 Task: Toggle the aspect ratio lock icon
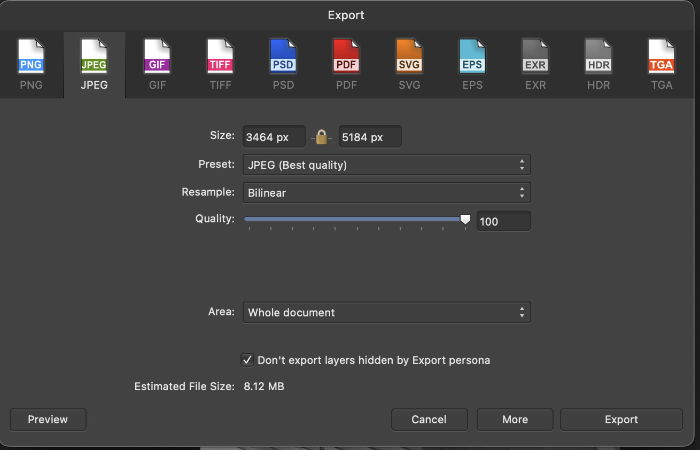tap(321, 137)
